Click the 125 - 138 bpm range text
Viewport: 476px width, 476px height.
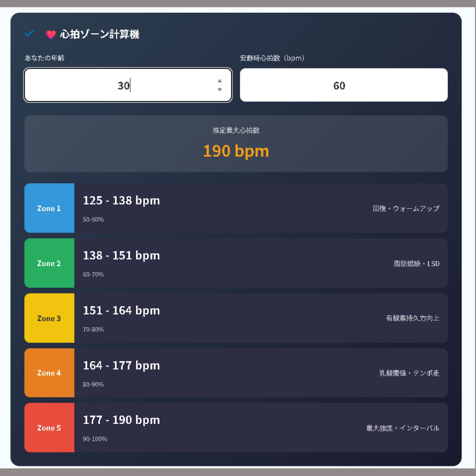(121, 201)
